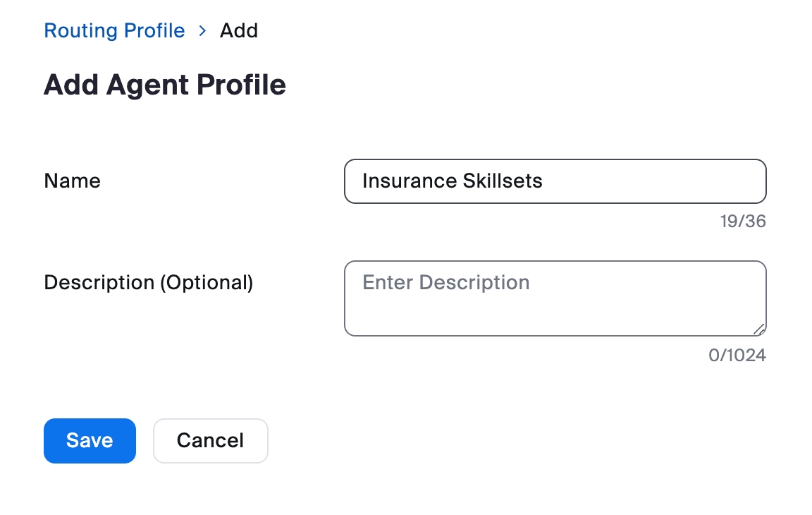Image resolution: width=812 pixels, height=515 pixels.
Task: Click the word Skillsets in Name field
Action: [x=503, y=181]
